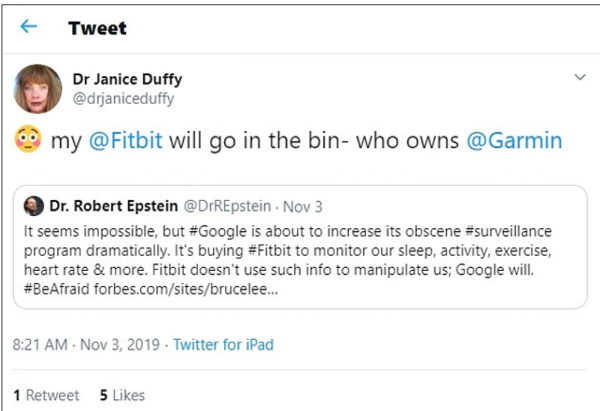Image resolution: width=600 pixels, height=411 pixels.
Task: Click the Nov 3 date of quoted tweet
Action: click(x=302, y=207)
